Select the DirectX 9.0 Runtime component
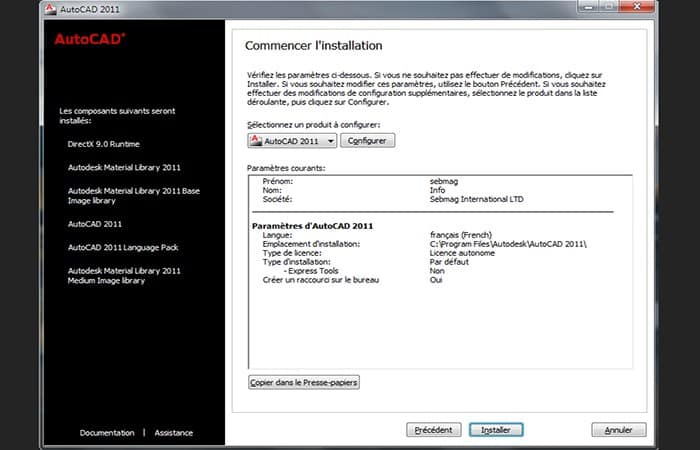Screen dimensions: 700x450 coord(104,144)
